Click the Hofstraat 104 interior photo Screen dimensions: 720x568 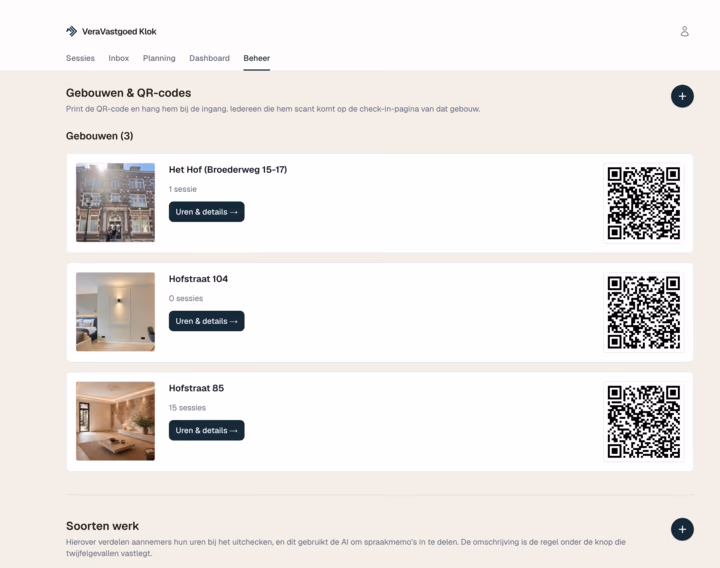[115, 312]
